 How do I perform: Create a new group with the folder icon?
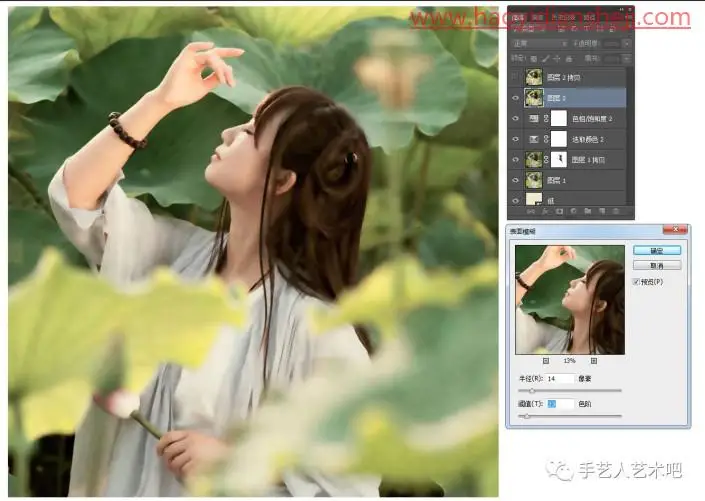tap(588, 211)
